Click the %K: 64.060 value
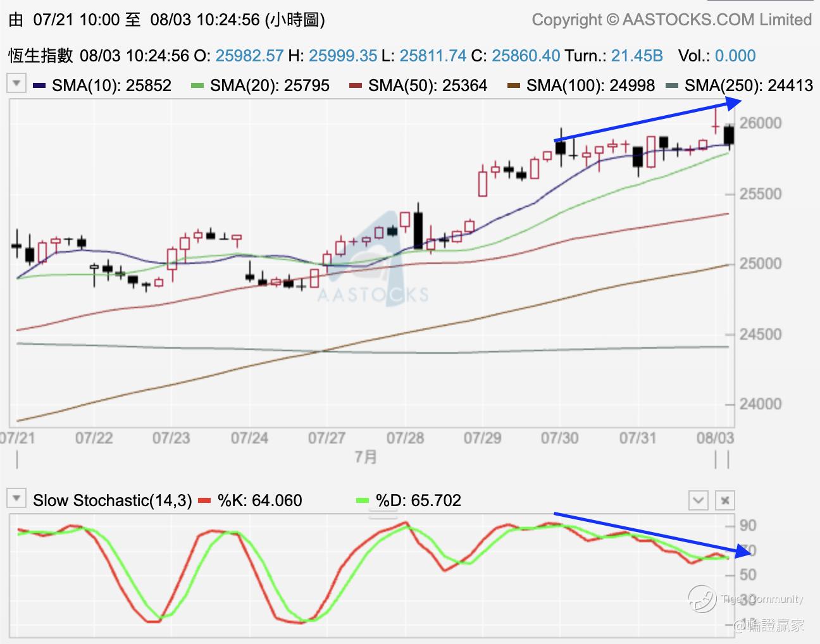The image size is (820, 644). click(x=260, y=500)
